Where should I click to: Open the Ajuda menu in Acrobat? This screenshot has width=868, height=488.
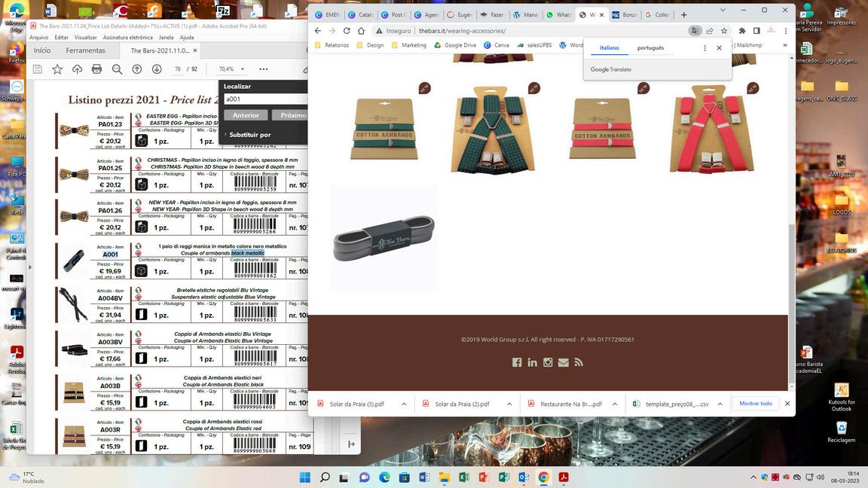click(x=187, y=38)
